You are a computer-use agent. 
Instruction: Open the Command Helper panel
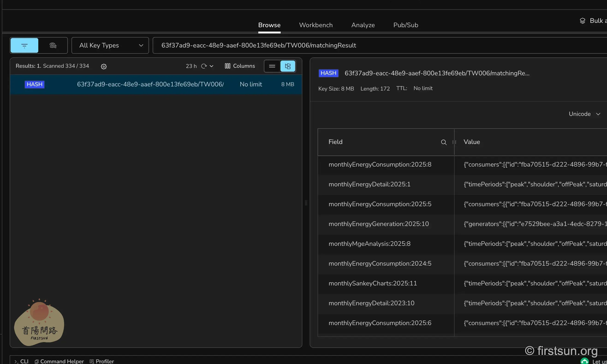[59, 361]
